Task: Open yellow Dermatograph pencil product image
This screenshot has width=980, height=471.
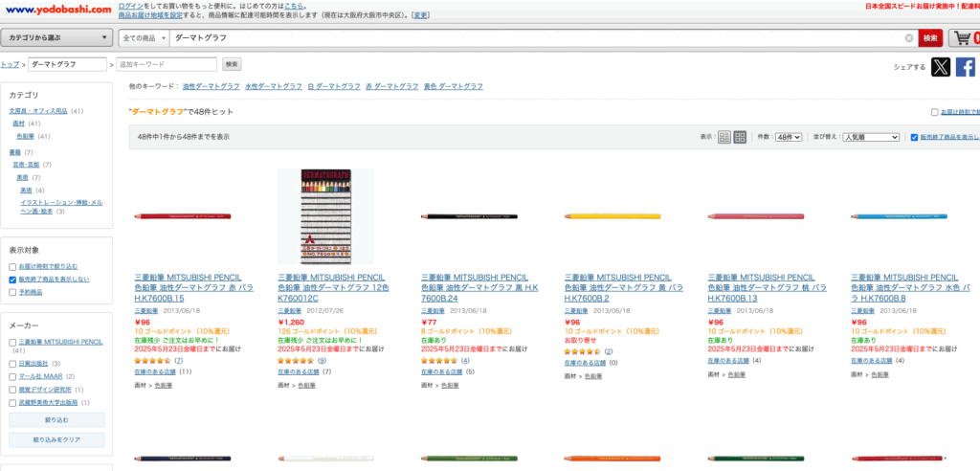Action: point(612,216)
